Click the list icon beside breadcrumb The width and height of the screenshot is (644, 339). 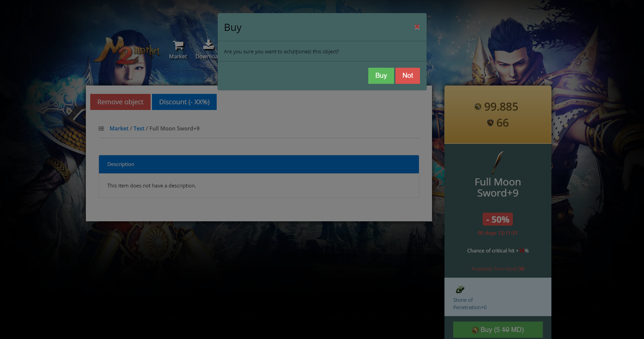(101, 129)
